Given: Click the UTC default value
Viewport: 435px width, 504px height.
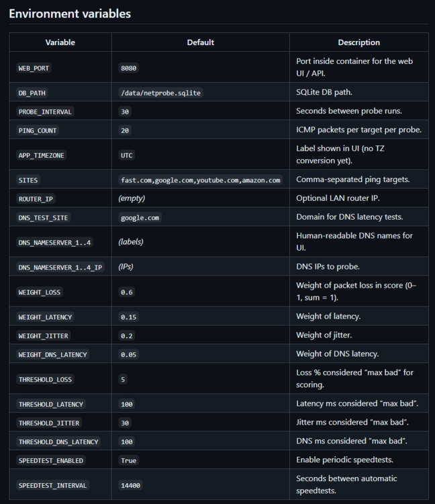Looking at the screenshot, I should (x=126, y=155).
